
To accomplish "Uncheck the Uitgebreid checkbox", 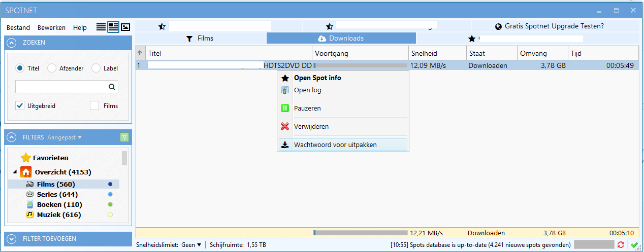I will point(20,105).
